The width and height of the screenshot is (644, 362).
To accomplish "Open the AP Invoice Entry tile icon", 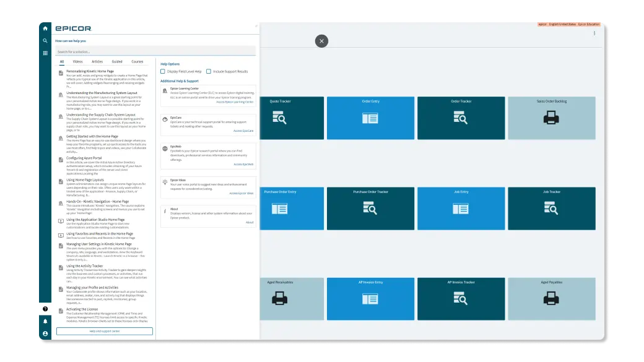I will coord(370,300).
